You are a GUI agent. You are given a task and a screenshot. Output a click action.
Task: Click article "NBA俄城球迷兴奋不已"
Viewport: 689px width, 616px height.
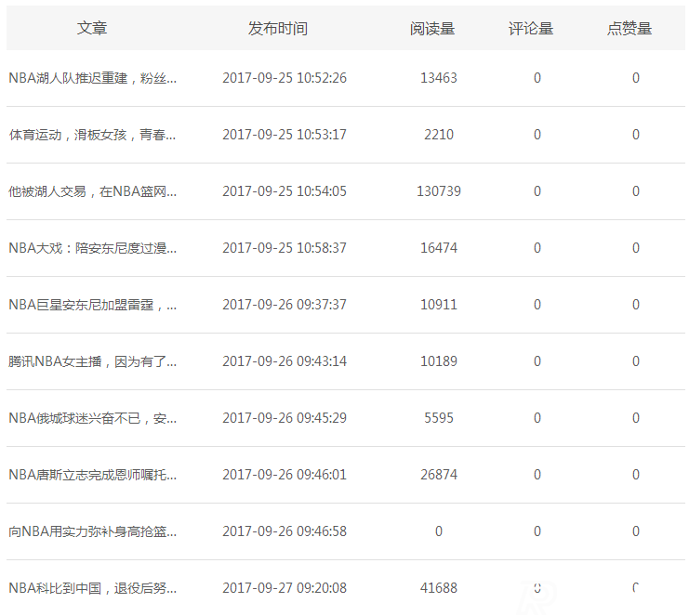(92, 419)
